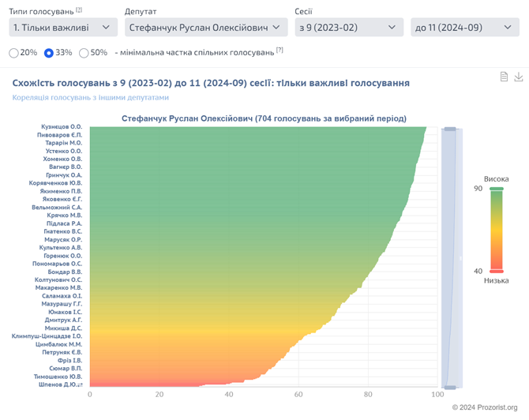This screenshot has height=420, width=529.
Task: Click the red 40 handle on color legend
Action: 497,272
